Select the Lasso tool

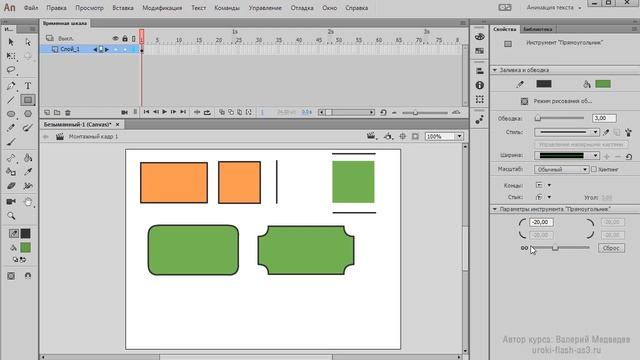[x=11, y=70]
